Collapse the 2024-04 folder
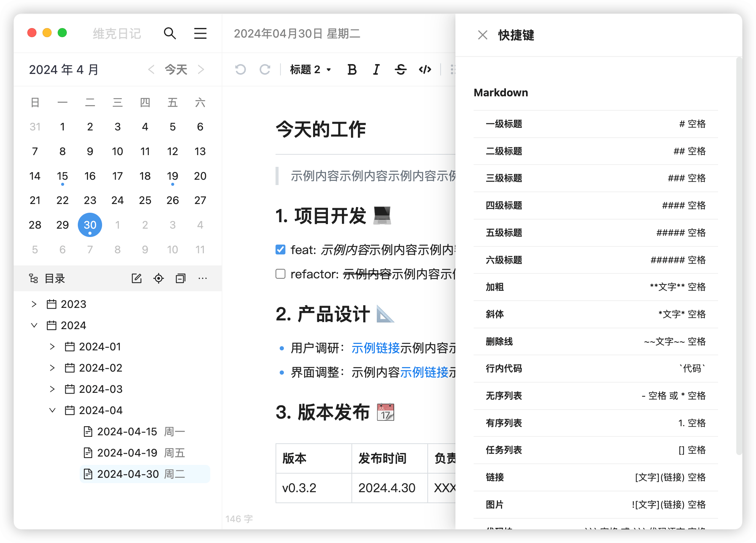This screenshot has width=756, height=543. (52, 410)
